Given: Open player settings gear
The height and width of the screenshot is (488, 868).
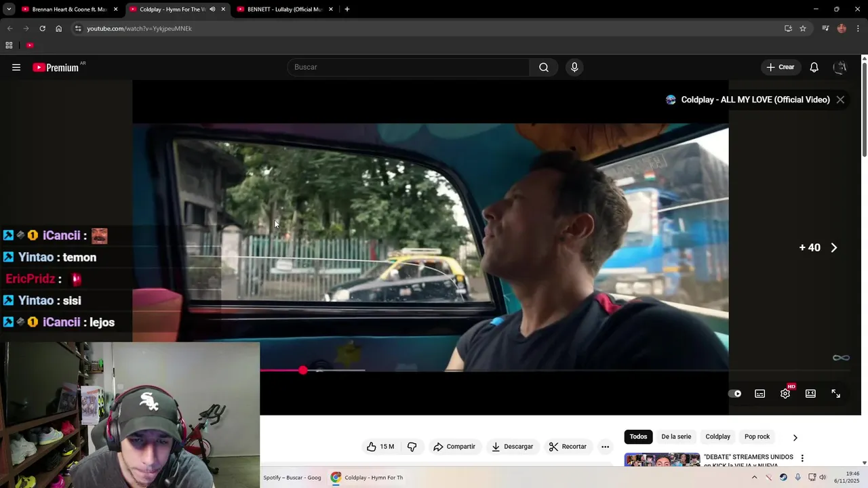Looking at the screenshot, I should click(785, 394).
